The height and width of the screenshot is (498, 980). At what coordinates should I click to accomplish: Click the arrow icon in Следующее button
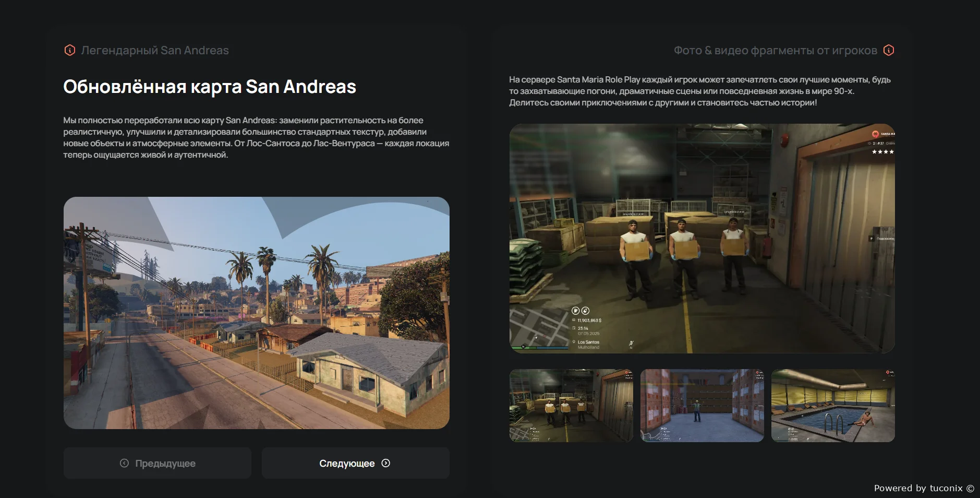386,463
